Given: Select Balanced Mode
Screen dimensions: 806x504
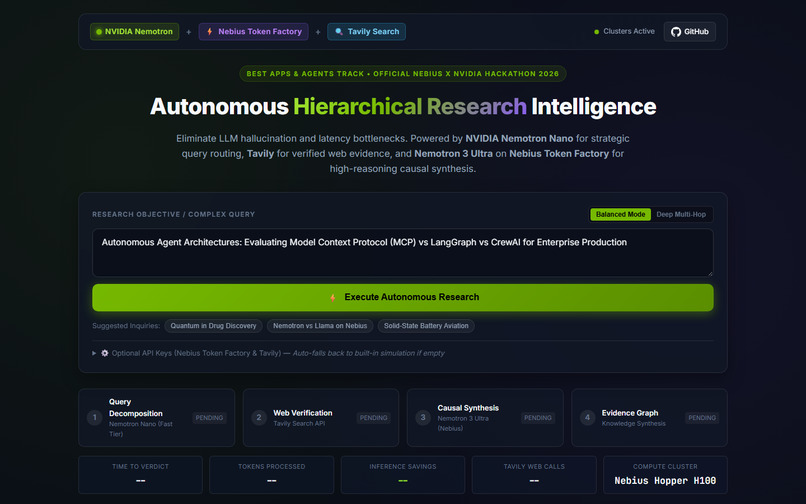Looking at the screenshot, I should [620, 214].
